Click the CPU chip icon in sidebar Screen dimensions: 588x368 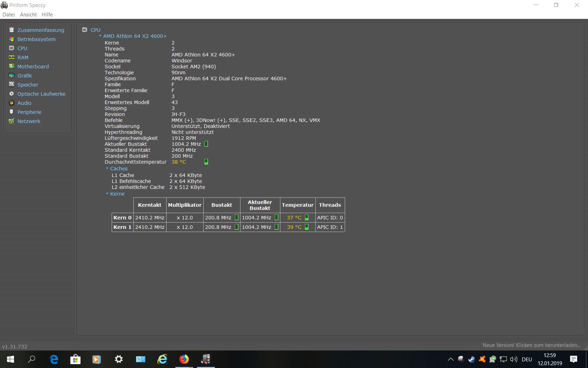[x=12, y=48]
